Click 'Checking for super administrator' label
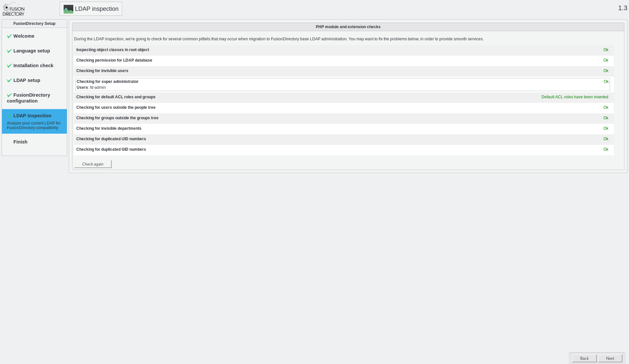 107,82
